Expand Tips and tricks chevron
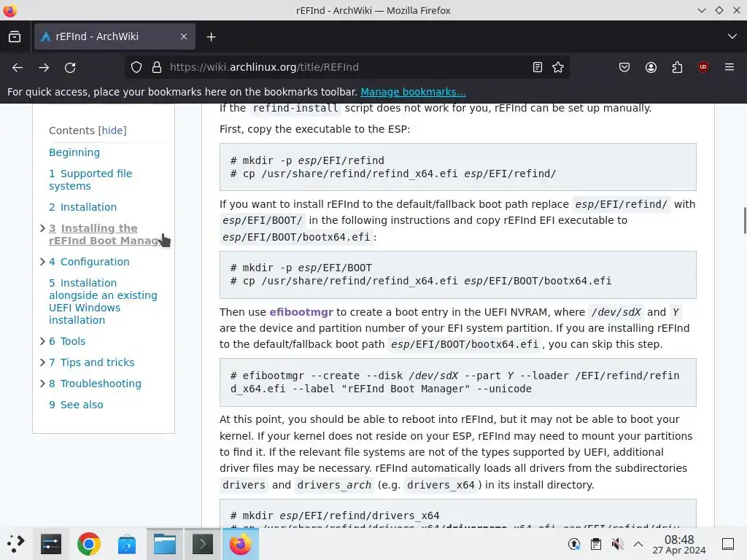 42,362
